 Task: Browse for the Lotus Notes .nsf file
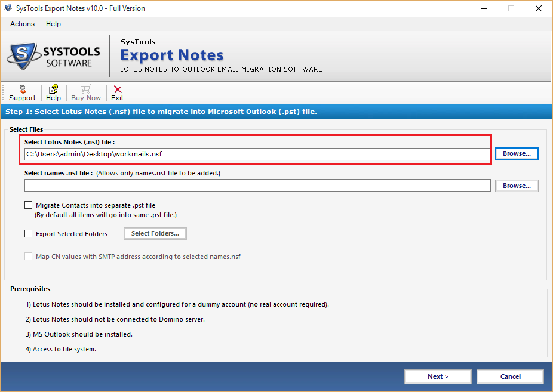click(517, 153)
